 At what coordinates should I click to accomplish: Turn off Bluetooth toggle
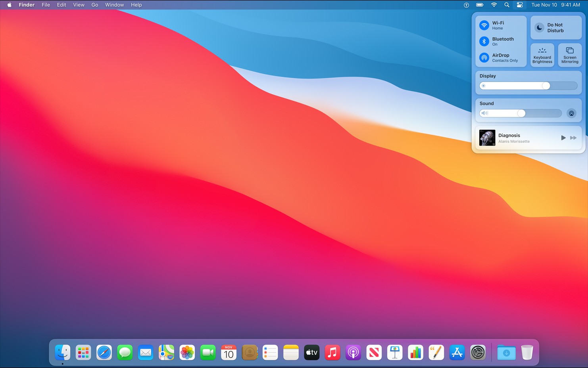click(484, 42)
